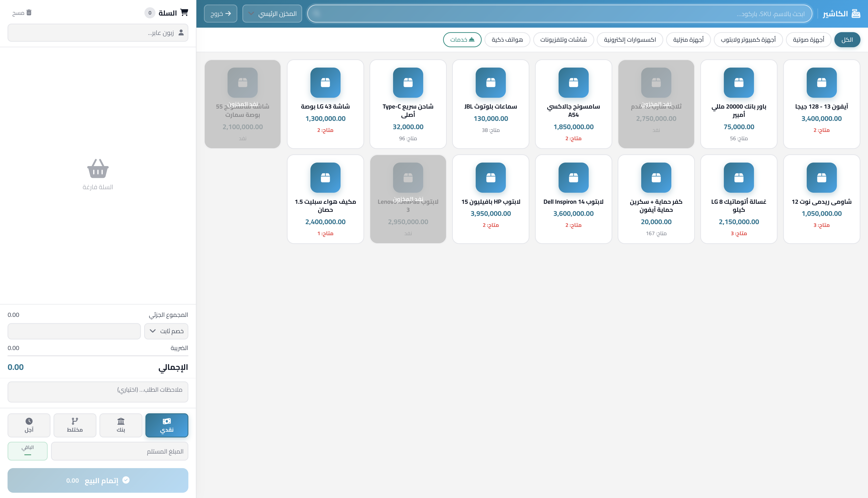Open the walk-in customer selector field
Image resolution: width=868 pixels, height=498 pixels.
(x=98, y=32)
